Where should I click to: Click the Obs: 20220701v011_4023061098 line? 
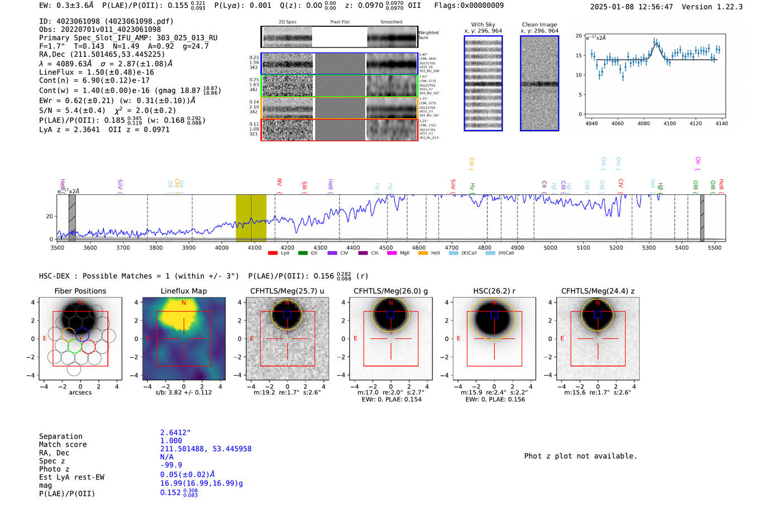pos(100,30)
